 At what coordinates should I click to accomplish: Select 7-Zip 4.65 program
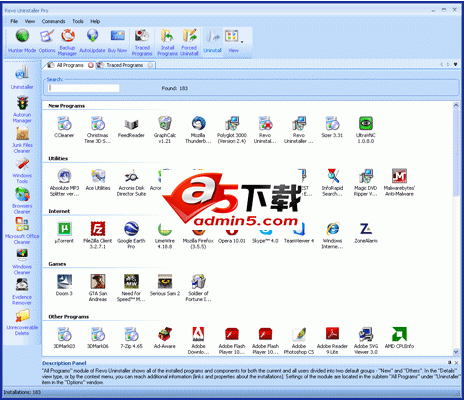(131, 338)
